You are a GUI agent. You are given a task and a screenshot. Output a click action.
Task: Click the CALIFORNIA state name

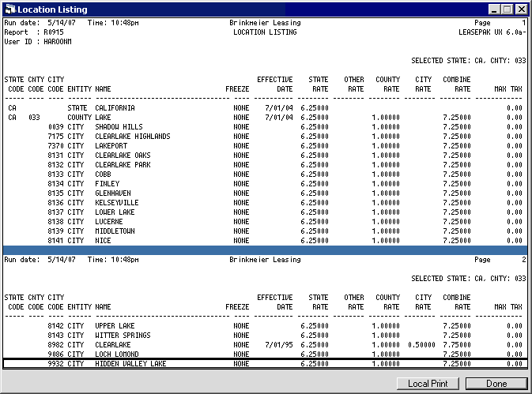(115, 107)
